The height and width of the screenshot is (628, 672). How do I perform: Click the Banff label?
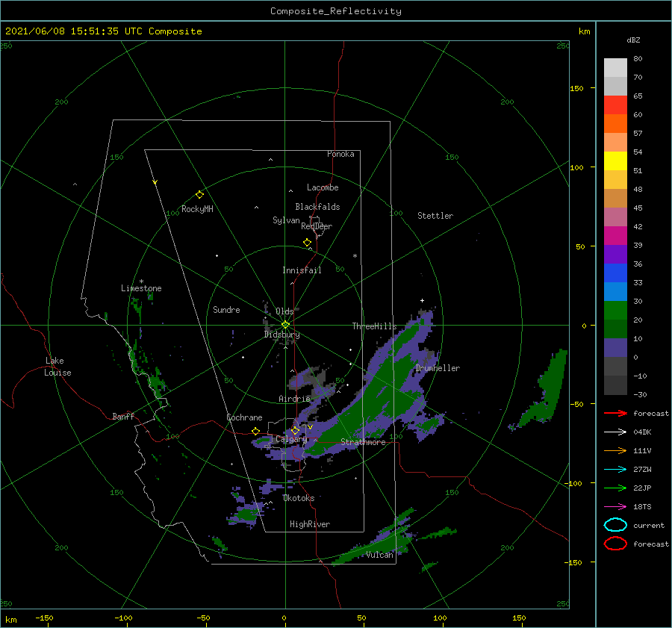[123, 416]
